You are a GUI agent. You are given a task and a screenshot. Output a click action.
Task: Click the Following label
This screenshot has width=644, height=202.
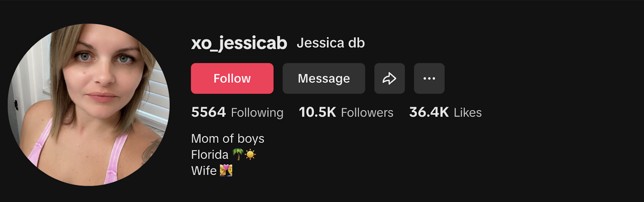257,112
